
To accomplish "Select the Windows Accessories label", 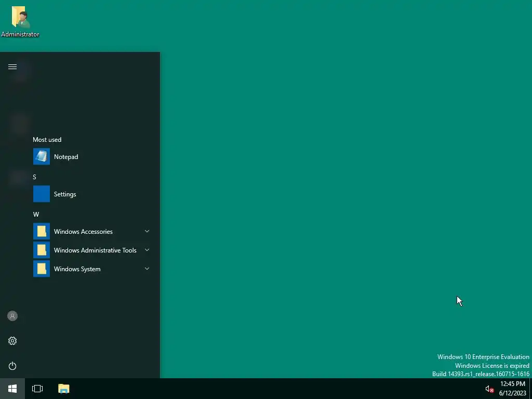I will tap(83, 231).
